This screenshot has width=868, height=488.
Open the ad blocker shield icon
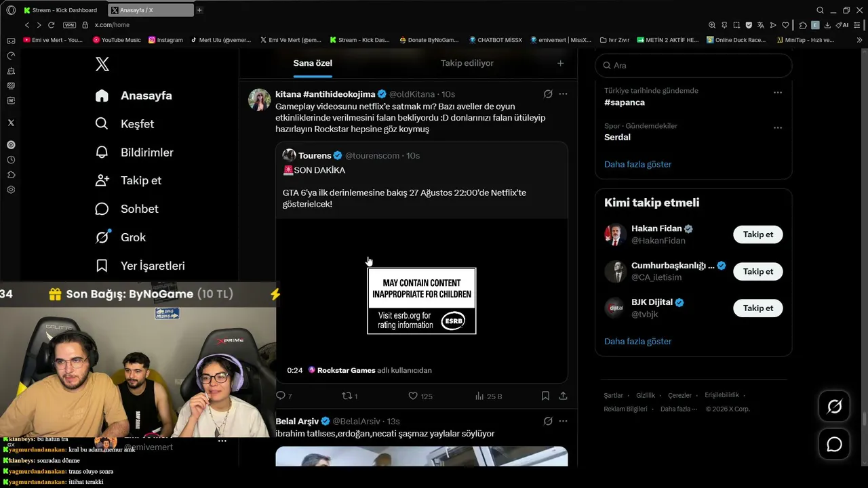pyautogui.click(x=749, y=25)
